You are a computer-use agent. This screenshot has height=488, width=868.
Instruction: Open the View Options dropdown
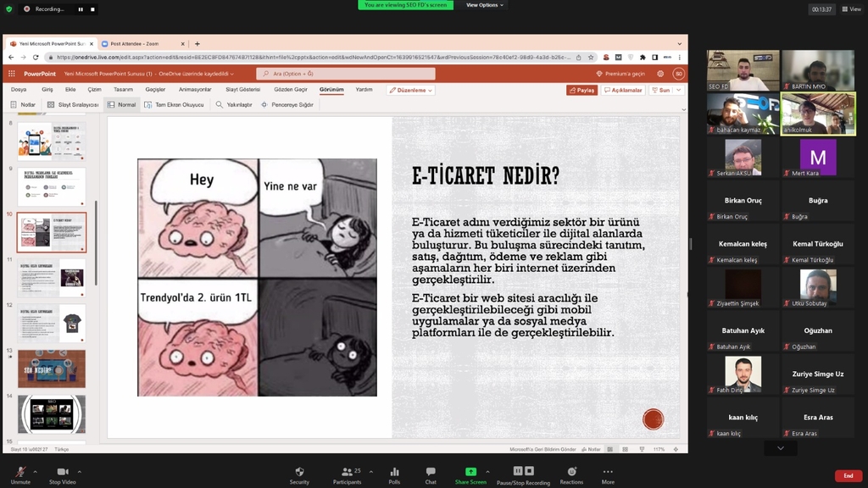pos(485,5)
